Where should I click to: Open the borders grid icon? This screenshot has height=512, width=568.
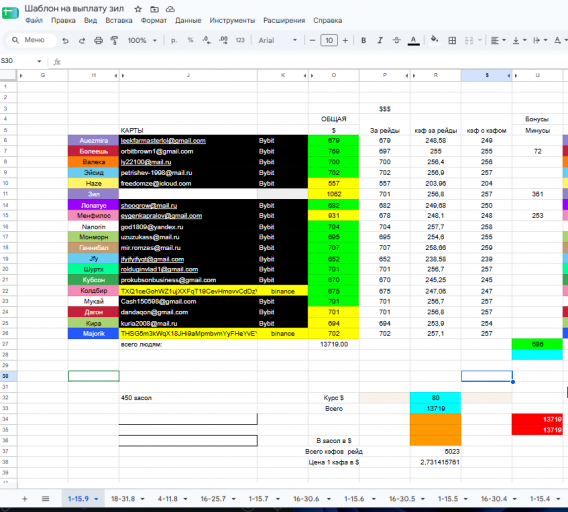click(x=452, y=41)
